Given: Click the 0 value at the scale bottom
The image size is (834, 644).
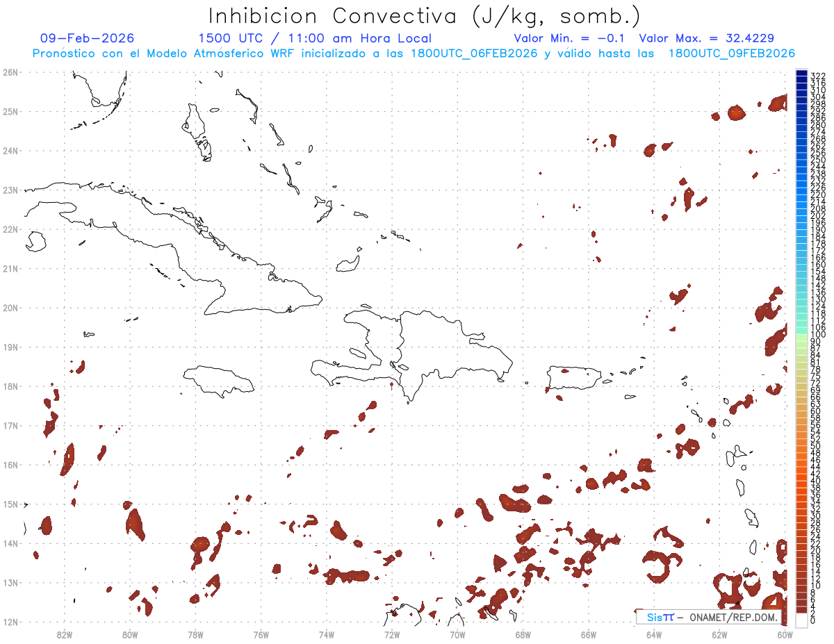Looking at the screenshot, I should (x=813, y=620).
